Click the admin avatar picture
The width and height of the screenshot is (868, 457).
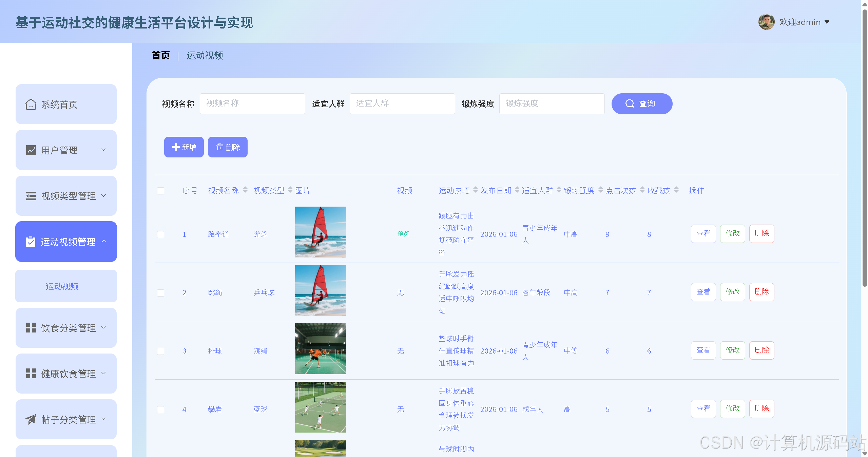tap(766, 22)
